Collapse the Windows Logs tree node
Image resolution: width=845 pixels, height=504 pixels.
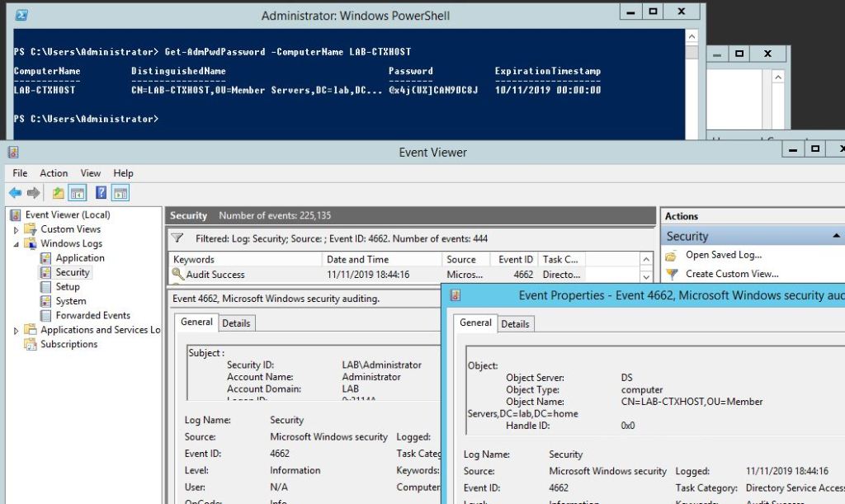(16, 244)
